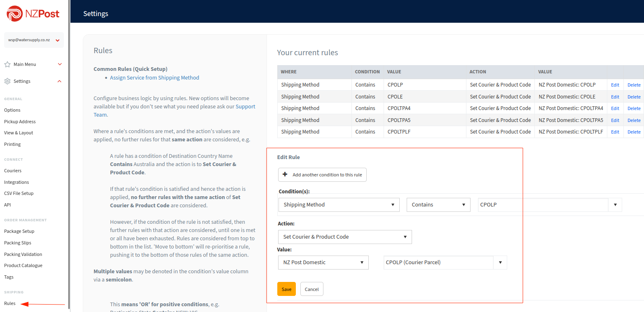Collapse the Settings section
This screenshot has height=312, width=644.
60,81
